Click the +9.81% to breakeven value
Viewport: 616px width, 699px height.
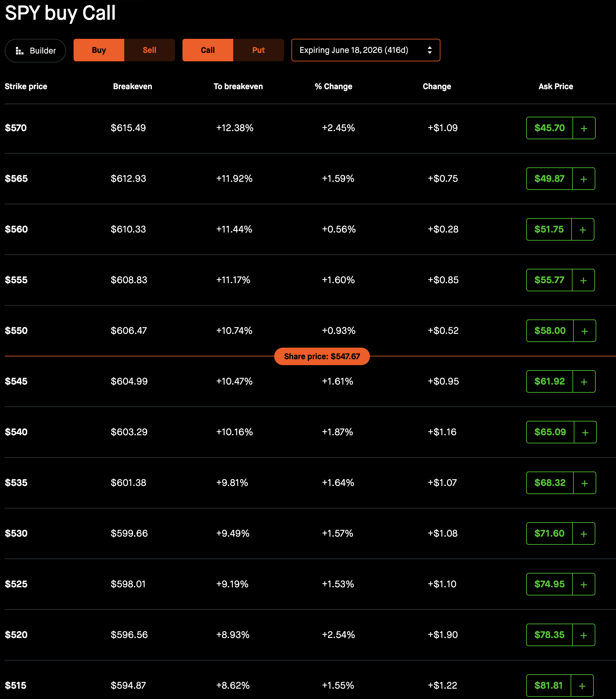(232, 483)
